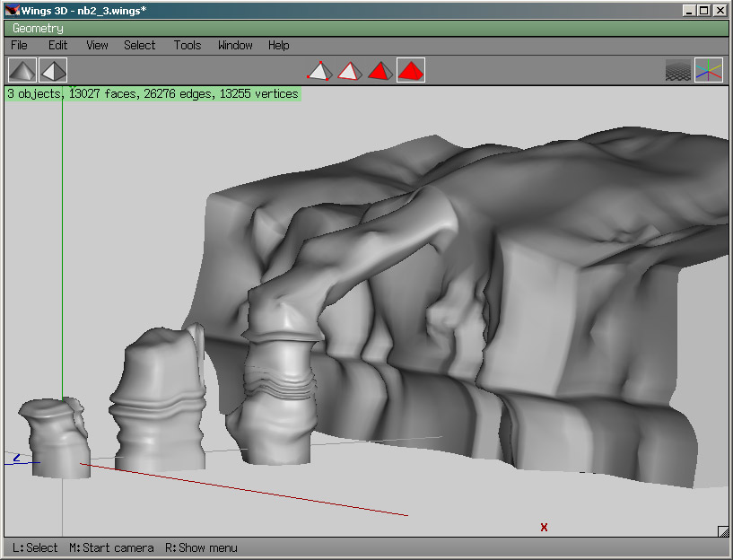This screenshot has height=560, width=733.
Task: Expand the View menu
Action: point(97,45)
